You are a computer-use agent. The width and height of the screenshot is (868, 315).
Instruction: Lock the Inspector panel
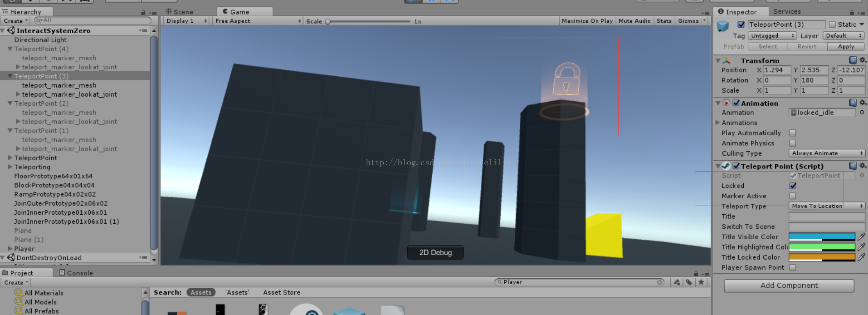click(852, 12)
